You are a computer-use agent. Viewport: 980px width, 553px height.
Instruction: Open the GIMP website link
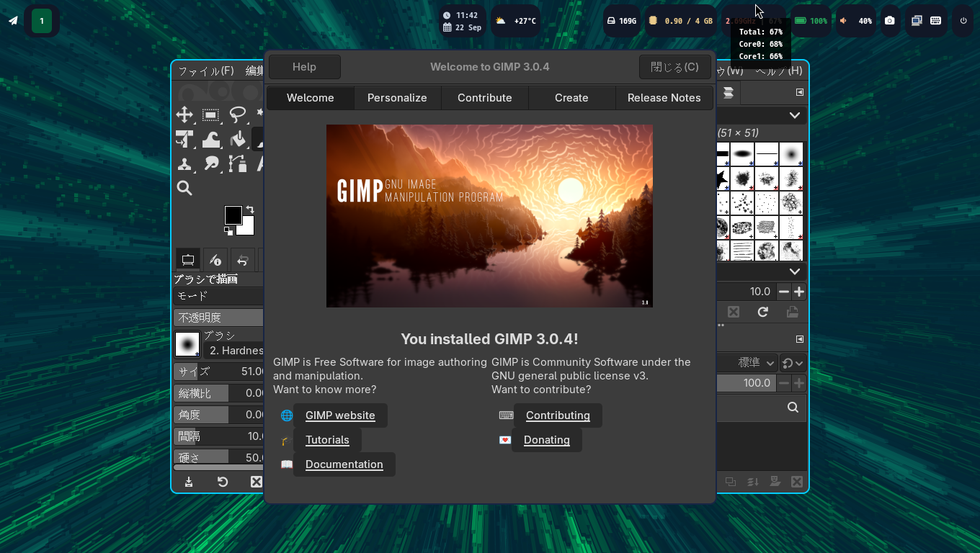[340, 415]
